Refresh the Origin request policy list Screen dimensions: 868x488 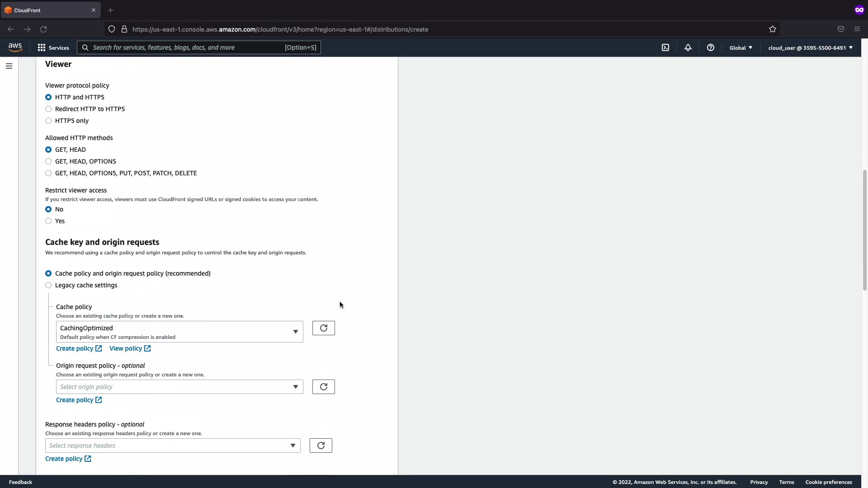point(323,387)
